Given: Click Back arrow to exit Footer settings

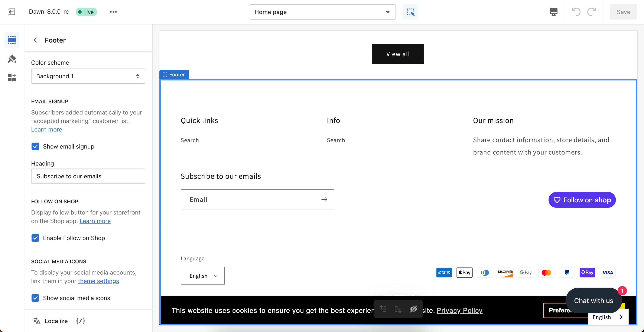Looking at the screenshot, I should tap(36, 40).
